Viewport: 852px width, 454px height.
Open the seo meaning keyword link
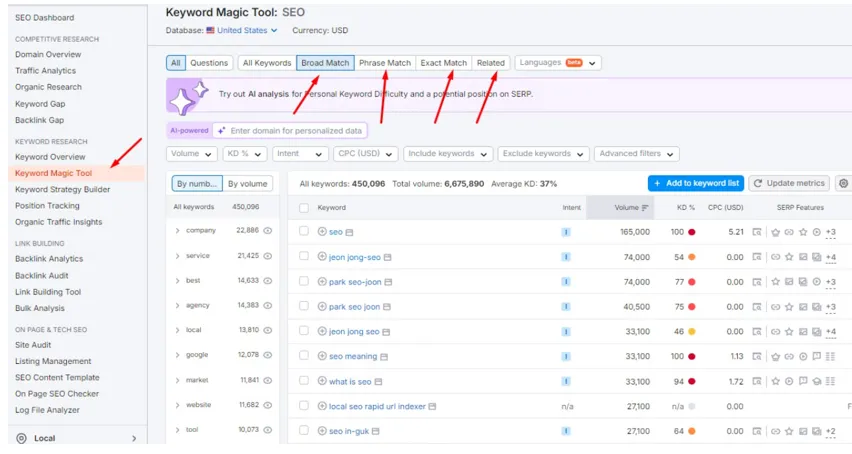tap(353, 357)
